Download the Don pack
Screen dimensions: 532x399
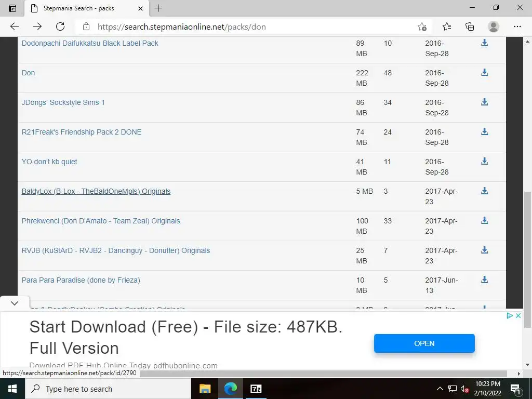pyautogui.click(x=485, y=72)
